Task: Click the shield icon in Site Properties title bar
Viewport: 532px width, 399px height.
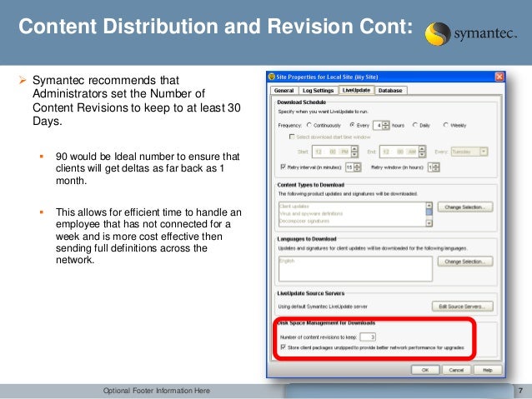Action: 272,77
